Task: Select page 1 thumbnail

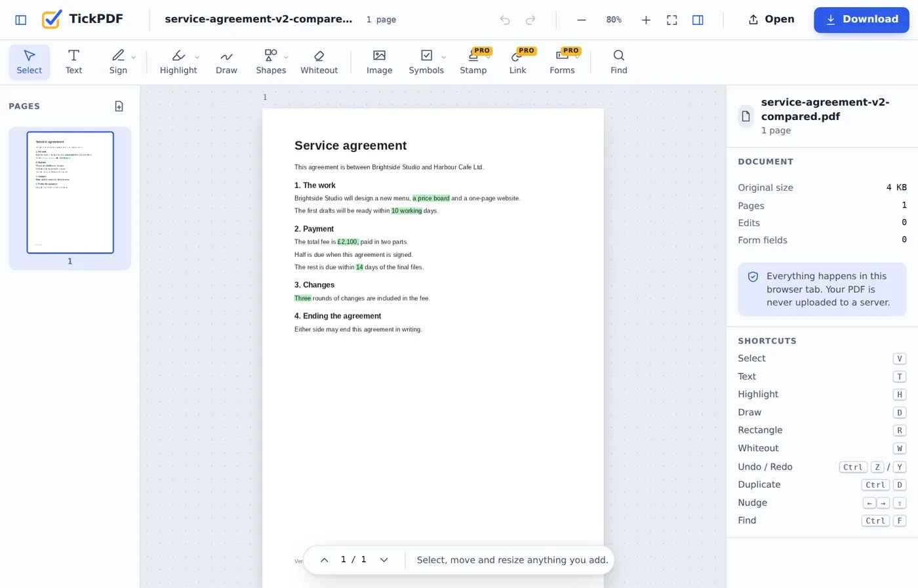Action: click(70, 192)
